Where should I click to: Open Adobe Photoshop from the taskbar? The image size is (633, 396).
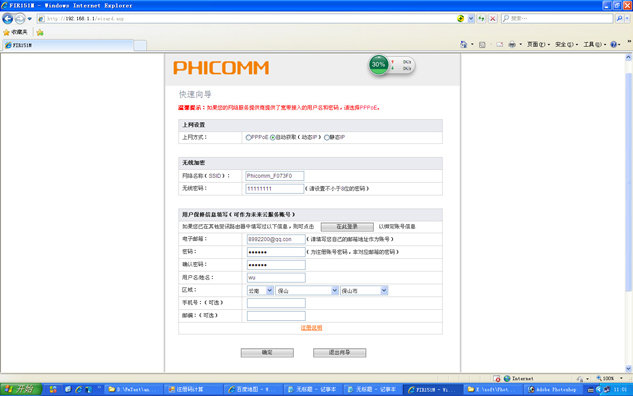tap(554, 389)
